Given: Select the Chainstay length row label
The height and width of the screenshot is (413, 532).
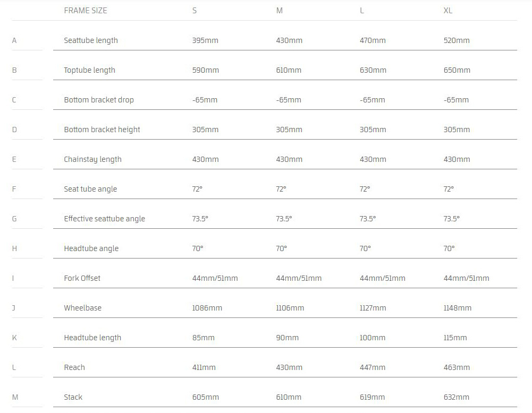Looking at the screenshot, I should 92,159.
